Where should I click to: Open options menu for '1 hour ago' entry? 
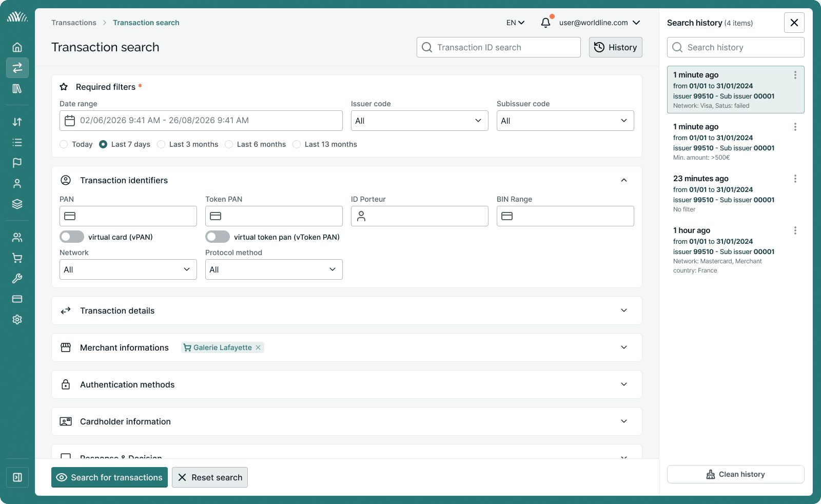pos(795,230)
